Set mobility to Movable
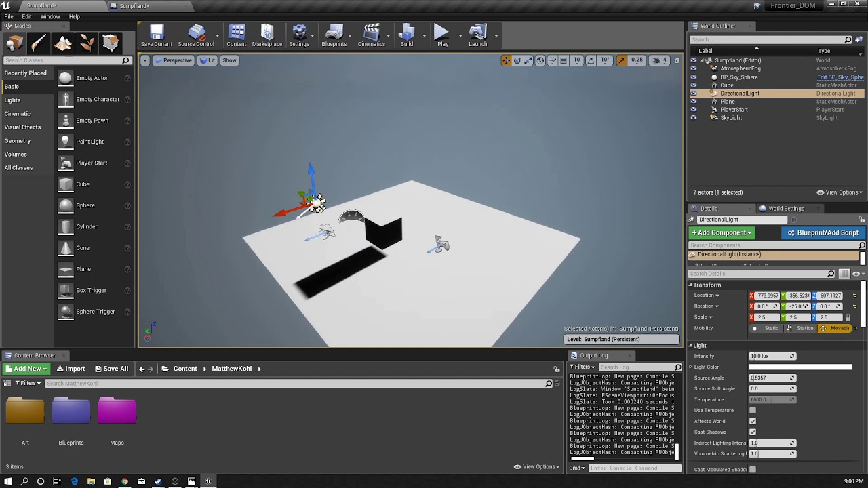Image resolution: width=868 pixels, height=488 pixels. pos(835,329)
